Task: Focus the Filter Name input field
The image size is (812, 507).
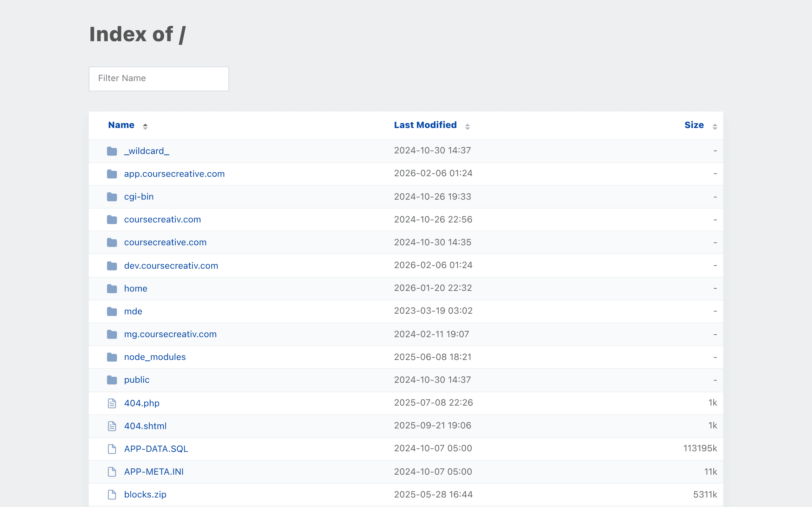Action: pyautogui.click(x=159, y=79)
